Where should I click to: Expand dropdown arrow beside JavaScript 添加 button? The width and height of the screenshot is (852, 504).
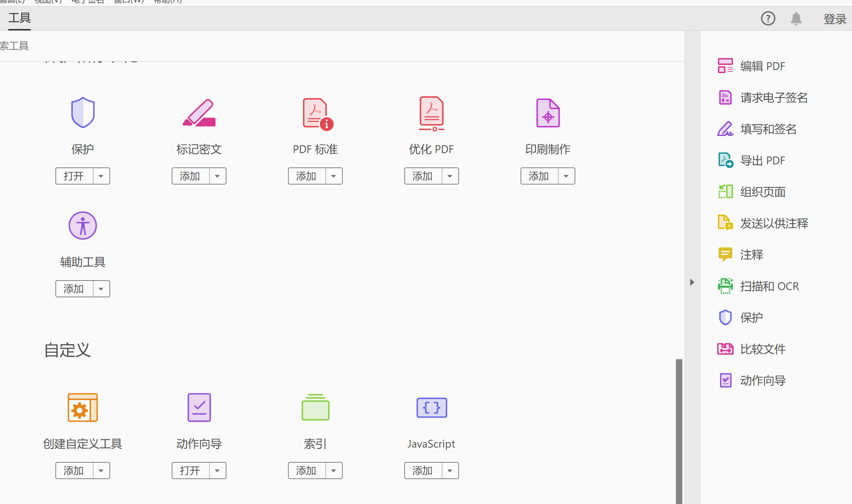coord(450,471)
